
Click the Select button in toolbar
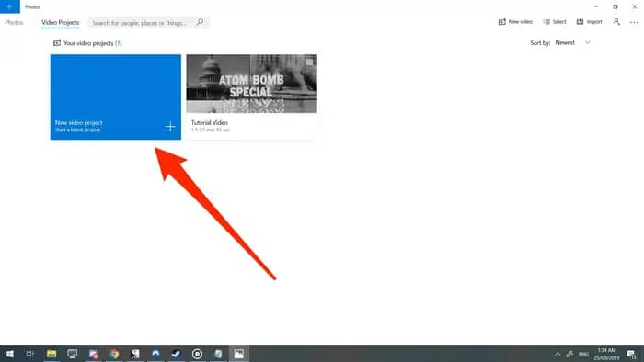click(x=555, y=22)
